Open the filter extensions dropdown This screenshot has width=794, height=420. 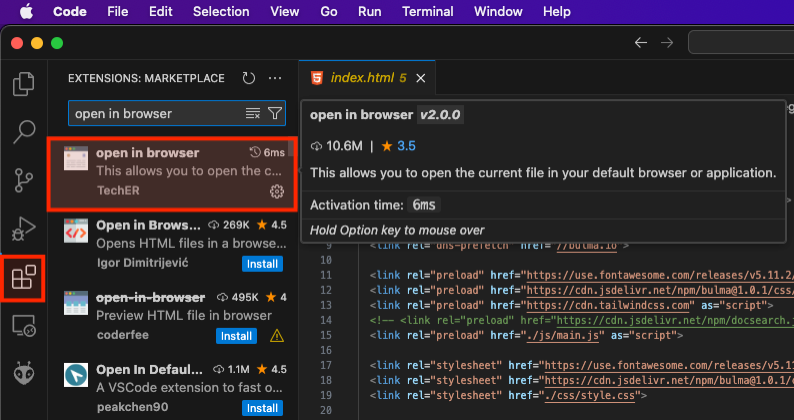pyautogui.click(x=275, y=114)
